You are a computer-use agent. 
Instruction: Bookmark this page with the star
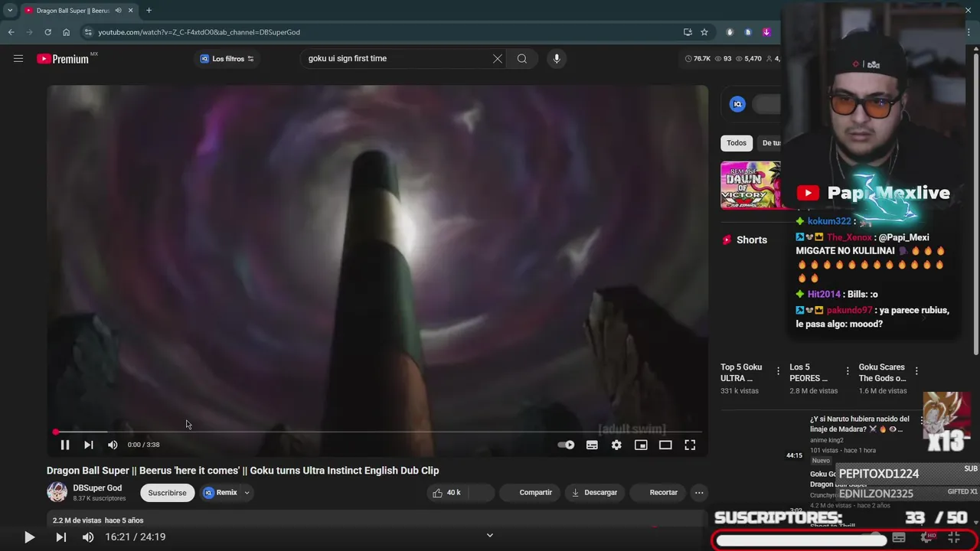704,32
